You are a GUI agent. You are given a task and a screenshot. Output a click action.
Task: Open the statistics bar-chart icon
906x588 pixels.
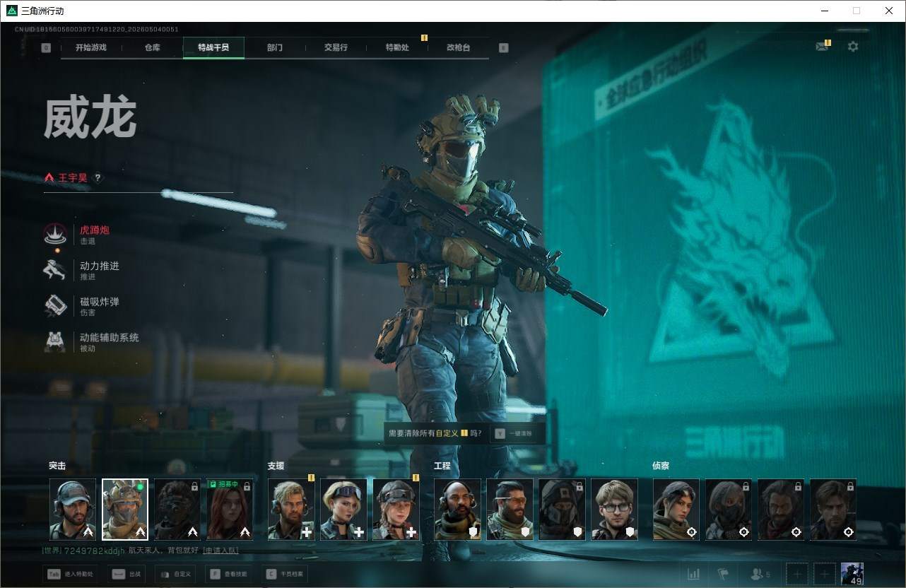(x=694, y=574)
